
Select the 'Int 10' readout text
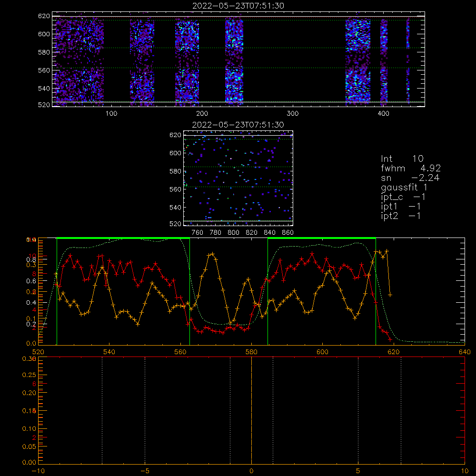click(x=402, y=159)
